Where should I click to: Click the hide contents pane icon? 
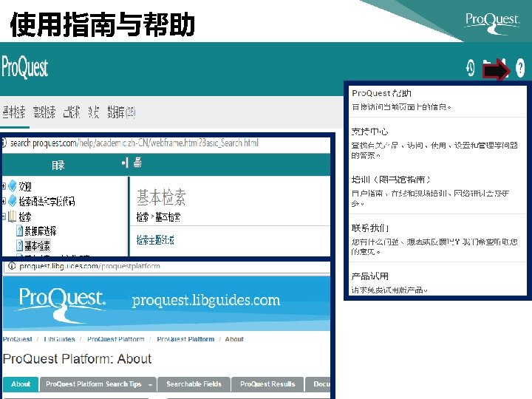coord(125,163)
